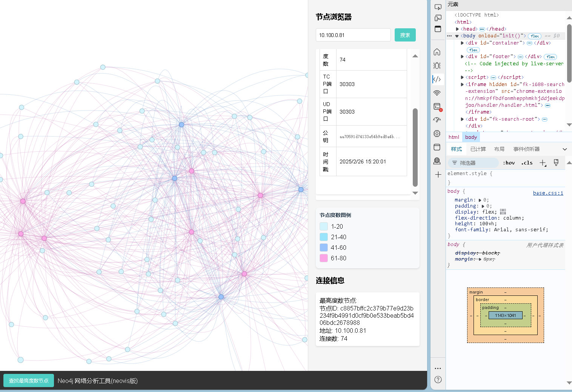Open the Performance gauge tool icon
572x392 pixels.
tap(437, 120)
